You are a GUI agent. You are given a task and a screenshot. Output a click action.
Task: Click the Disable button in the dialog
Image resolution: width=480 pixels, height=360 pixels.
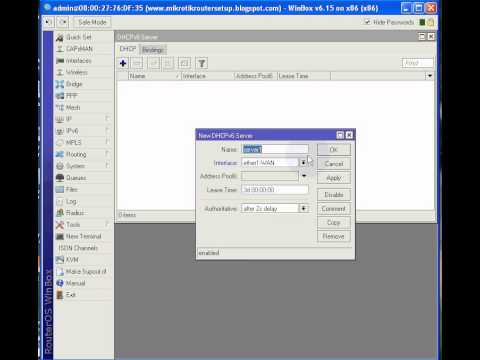[x=334, y=195]
